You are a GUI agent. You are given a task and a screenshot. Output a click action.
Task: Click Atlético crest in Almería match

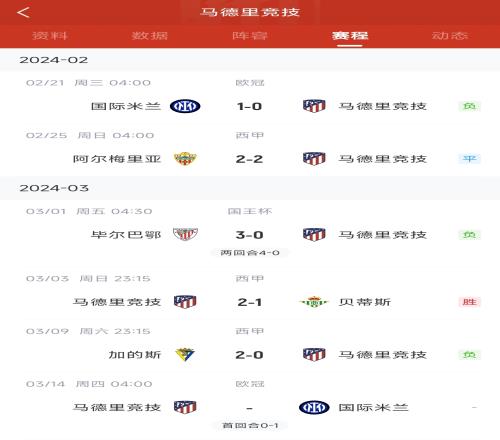point(314,159)
